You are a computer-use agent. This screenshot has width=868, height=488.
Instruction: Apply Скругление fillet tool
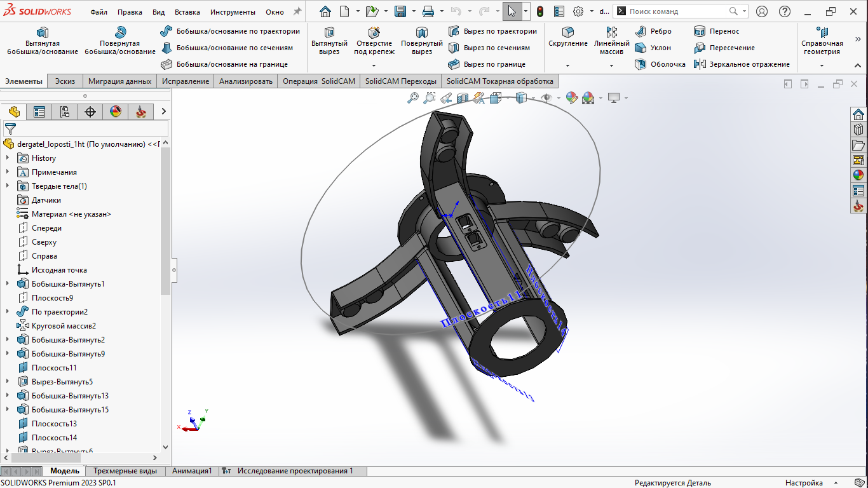point(568,38)
